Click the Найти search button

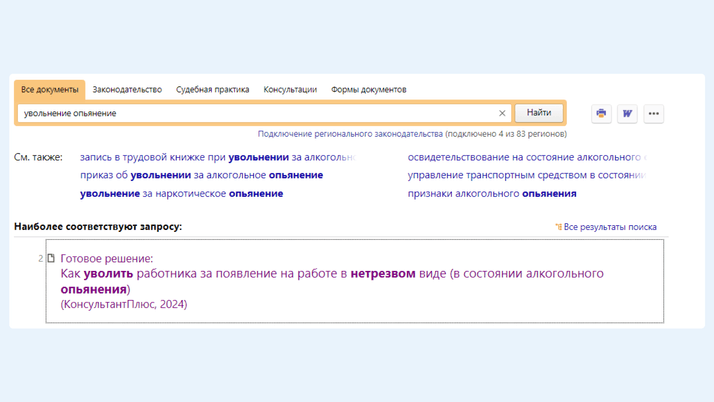[x=539, y=112]
